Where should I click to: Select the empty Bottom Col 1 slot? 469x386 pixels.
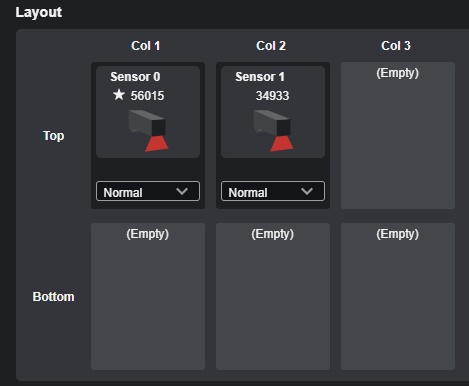[x=148, y=296]
